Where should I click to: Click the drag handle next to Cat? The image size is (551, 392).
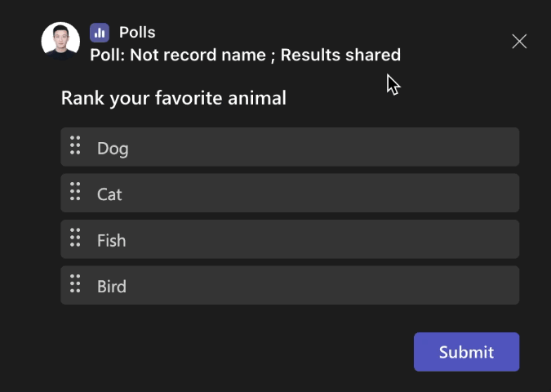pyautogui.click(x=75, y=192)
